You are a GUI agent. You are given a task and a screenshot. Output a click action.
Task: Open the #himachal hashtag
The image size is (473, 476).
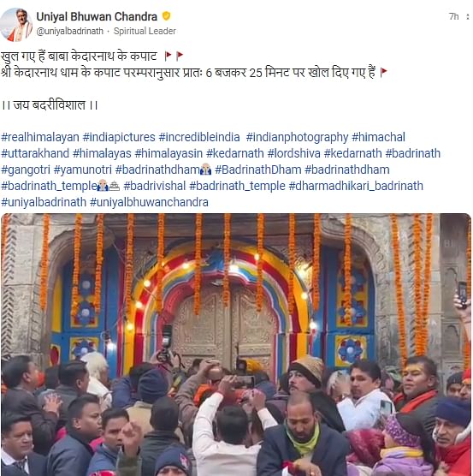(378, 137)
